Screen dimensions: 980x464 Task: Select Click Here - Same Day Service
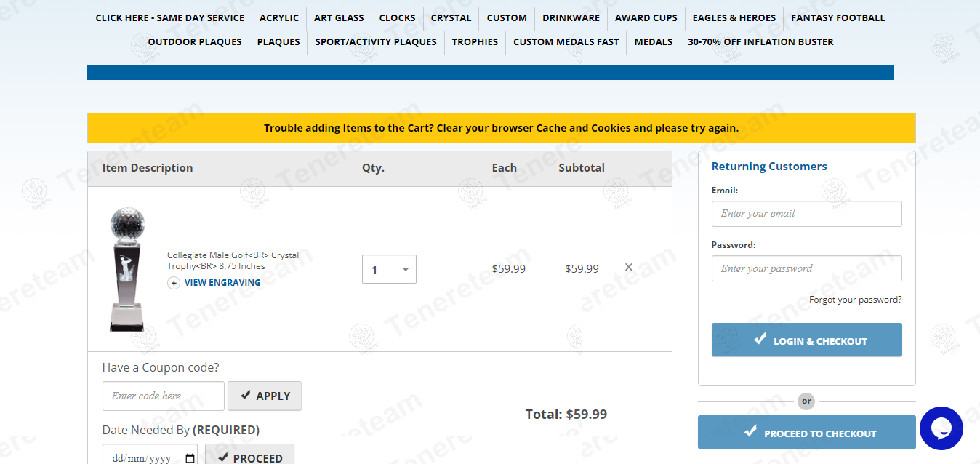169,18
